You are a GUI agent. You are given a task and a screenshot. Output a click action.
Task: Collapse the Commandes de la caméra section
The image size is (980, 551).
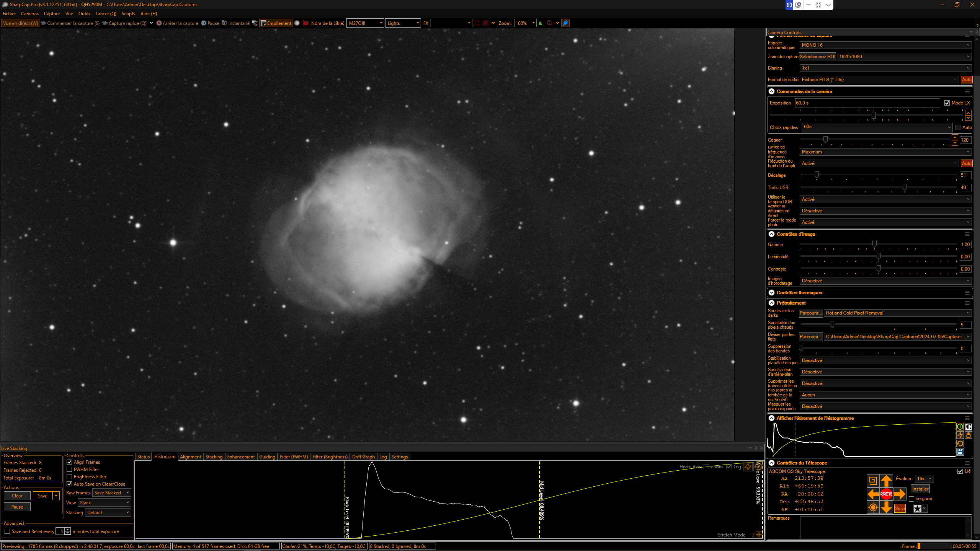pos(772,91)
